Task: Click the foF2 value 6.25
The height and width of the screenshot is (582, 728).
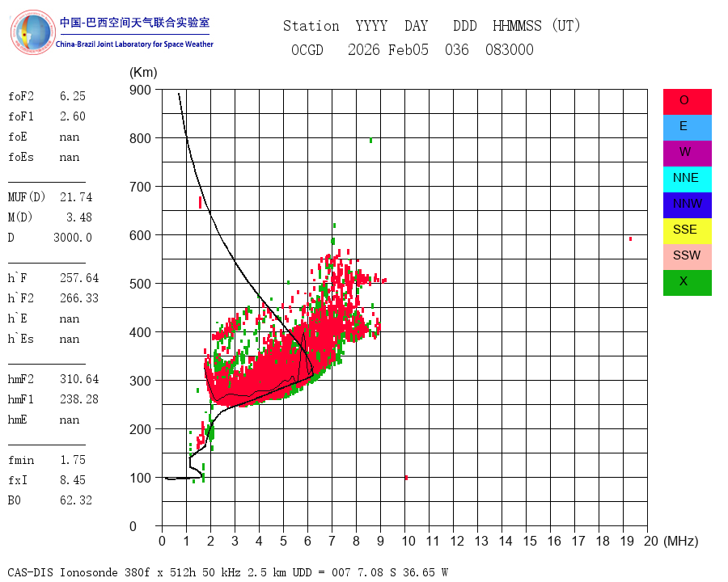Action: 73,96
